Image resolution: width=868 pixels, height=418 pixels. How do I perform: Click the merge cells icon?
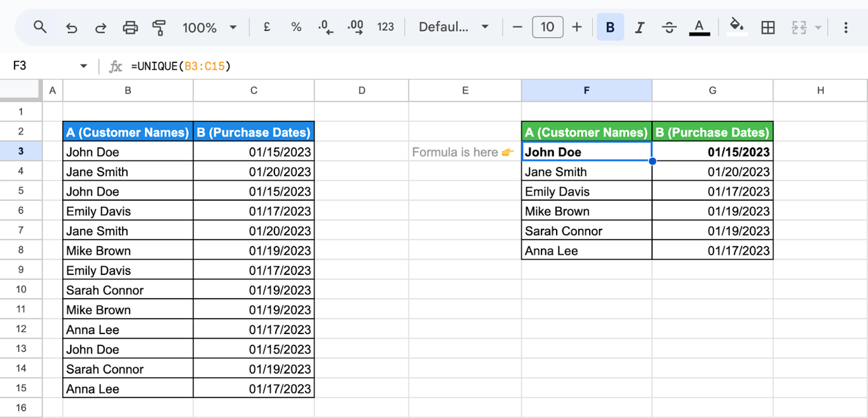(799, 27)
